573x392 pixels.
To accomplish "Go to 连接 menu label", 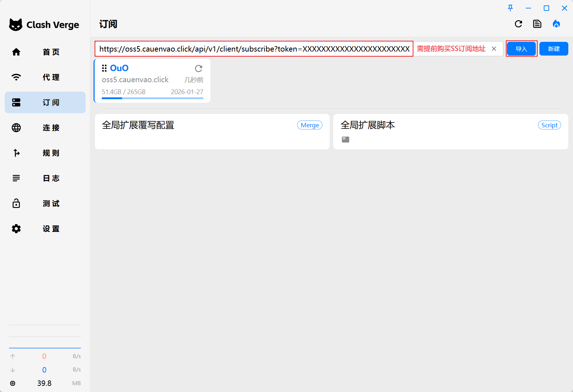I will pyautogui.click(x=51, y=128).
